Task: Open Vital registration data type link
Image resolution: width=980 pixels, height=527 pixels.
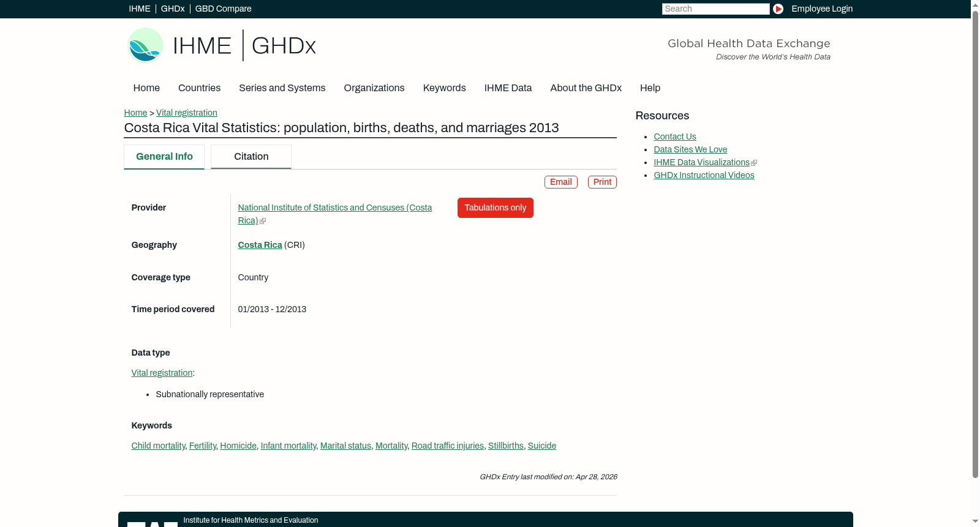Action: [x=162, y=373]
